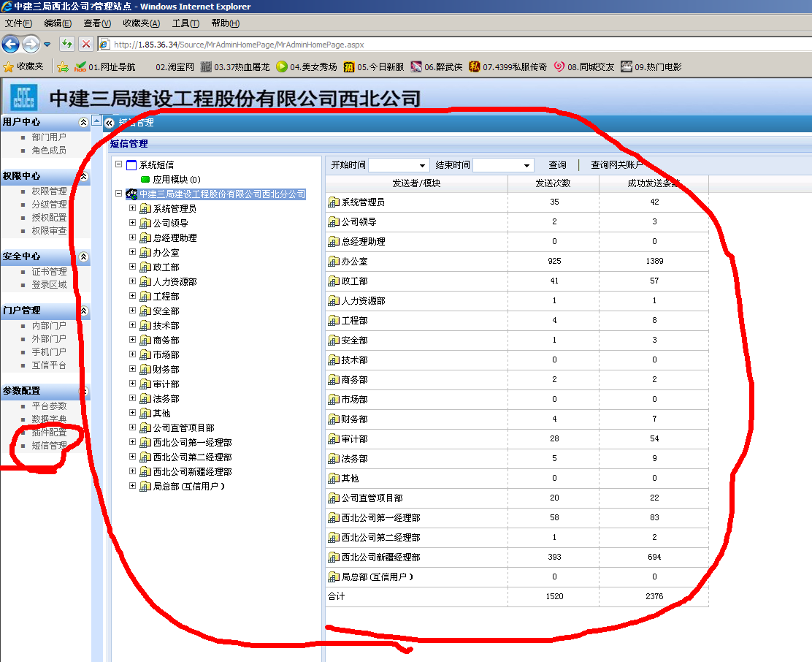Click the 西北公司第一经理部 folder icon in table

pyautogui.click(x=334, y=518)
